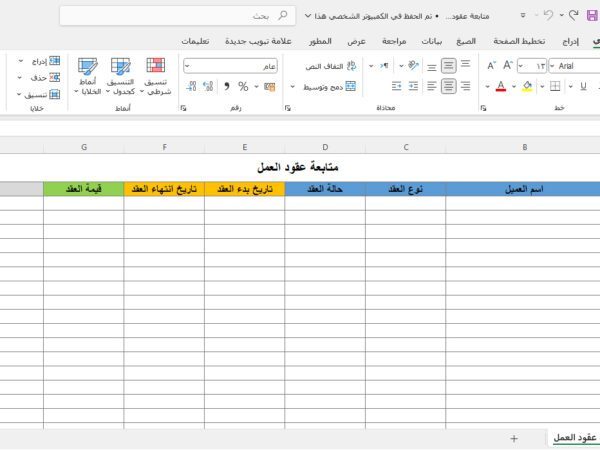
Task: Toggle underline formatting U
Action: point(583,86)
